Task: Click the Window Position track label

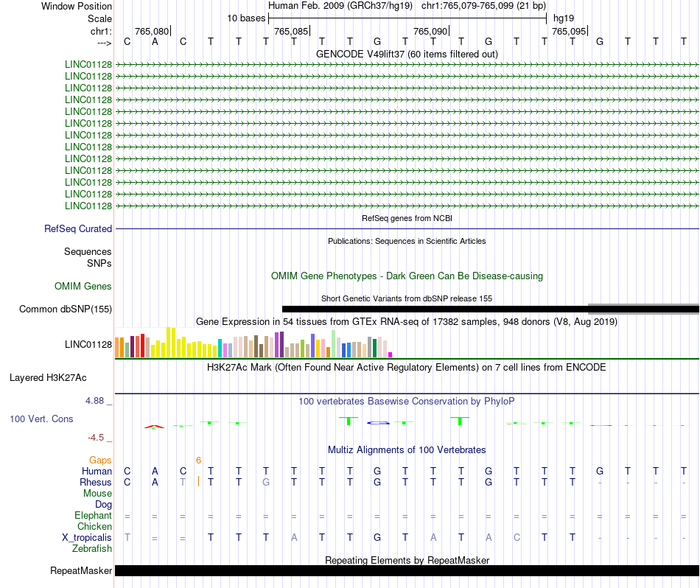Action: (x=77, y=6)
